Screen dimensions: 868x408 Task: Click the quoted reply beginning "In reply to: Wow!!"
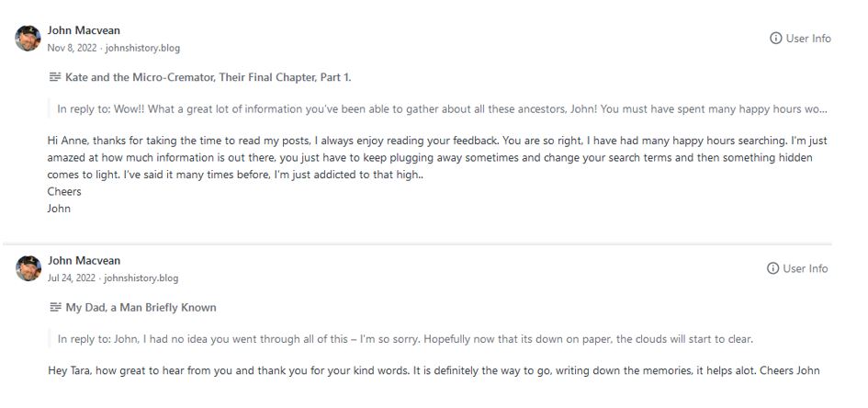pyautogui.click(x=441, y=108)
